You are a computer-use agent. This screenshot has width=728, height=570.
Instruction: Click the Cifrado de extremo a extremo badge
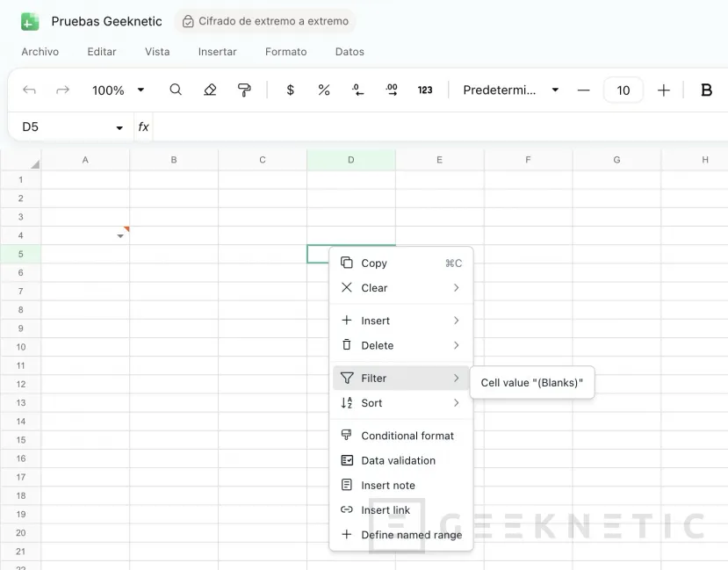coord(265,20)
